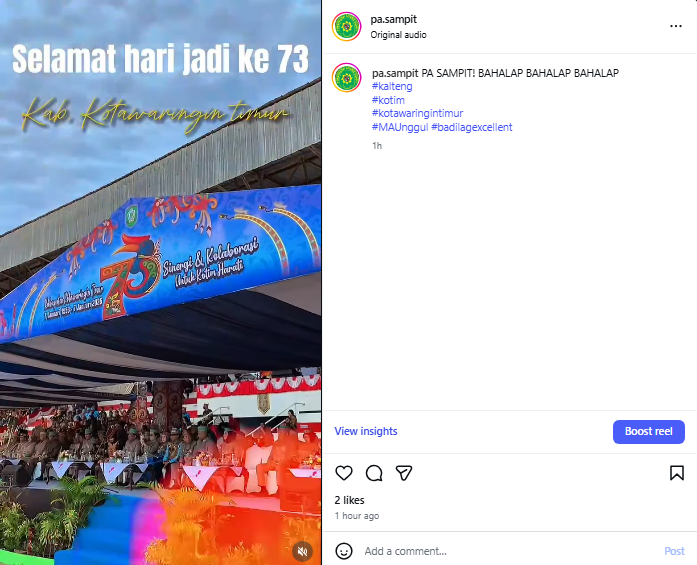Open the #kotim hashtag
Screen dimensions: 697x565
[388, 100]
